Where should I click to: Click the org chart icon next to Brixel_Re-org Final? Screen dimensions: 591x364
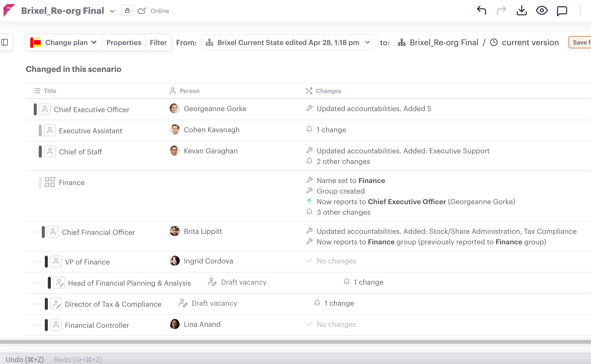click(402, 42)
